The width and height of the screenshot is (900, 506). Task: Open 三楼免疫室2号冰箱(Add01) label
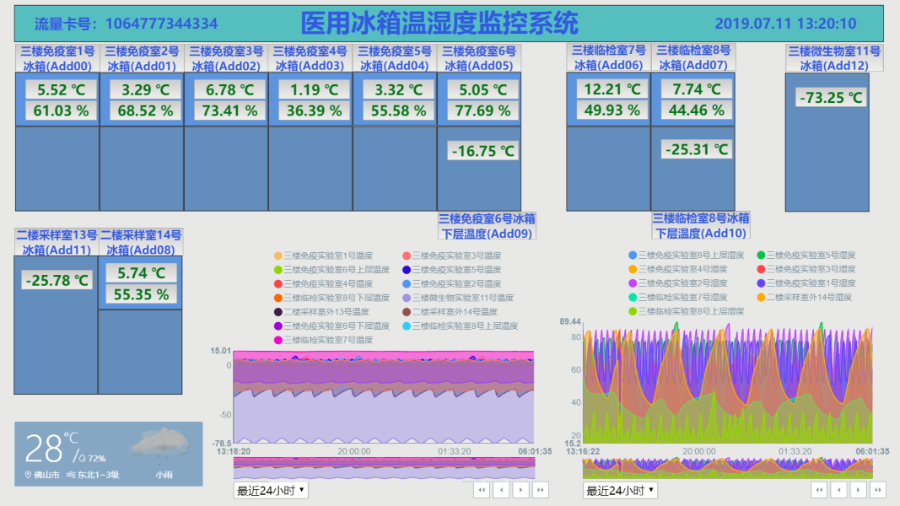click(x=142, y=59)
